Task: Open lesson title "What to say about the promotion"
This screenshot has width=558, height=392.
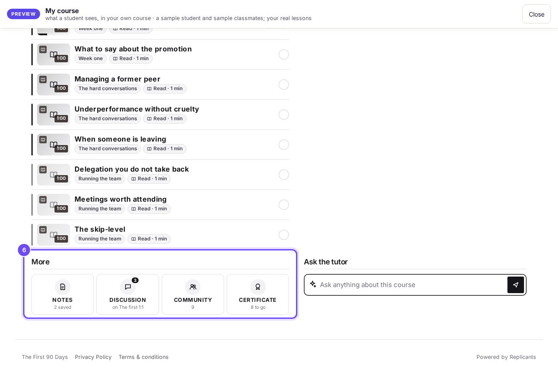Action: [x=133, y=49]
